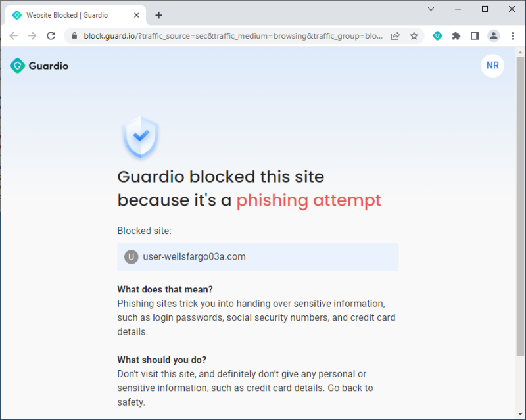This screenshot has height=420, width=526.
Task: Open the Extensions puzzle piece menu
Action: click(x=456, y=36)
